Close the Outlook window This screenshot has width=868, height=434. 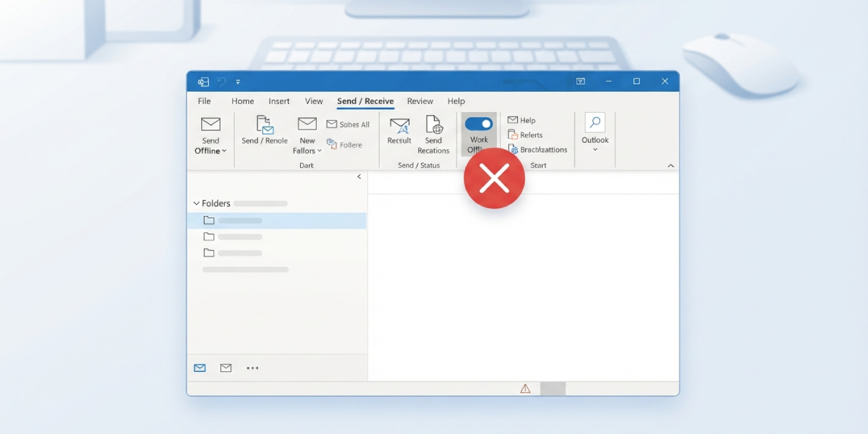[x=665, y=82]
